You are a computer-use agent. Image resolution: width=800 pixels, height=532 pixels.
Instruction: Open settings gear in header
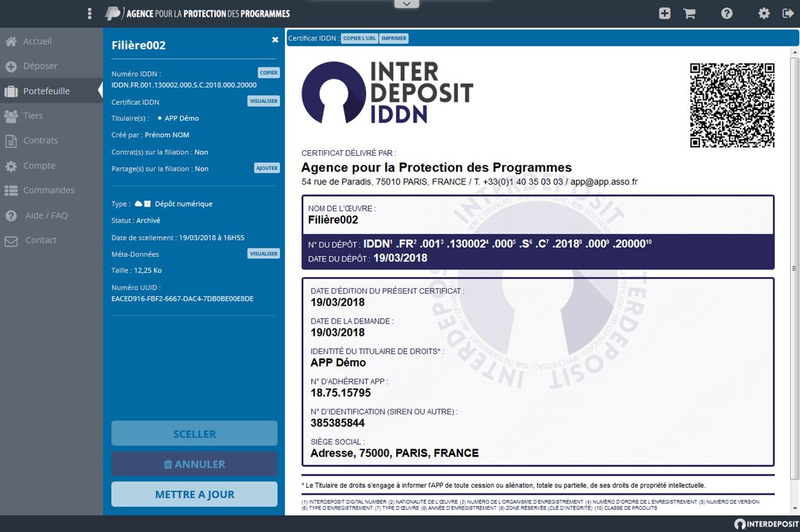tap(764, 13)
